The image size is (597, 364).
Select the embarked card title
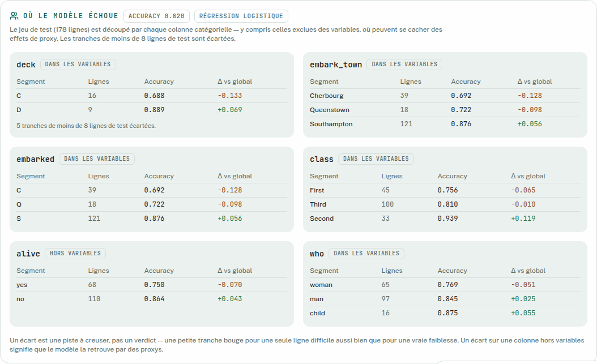[x=36, y=159]
